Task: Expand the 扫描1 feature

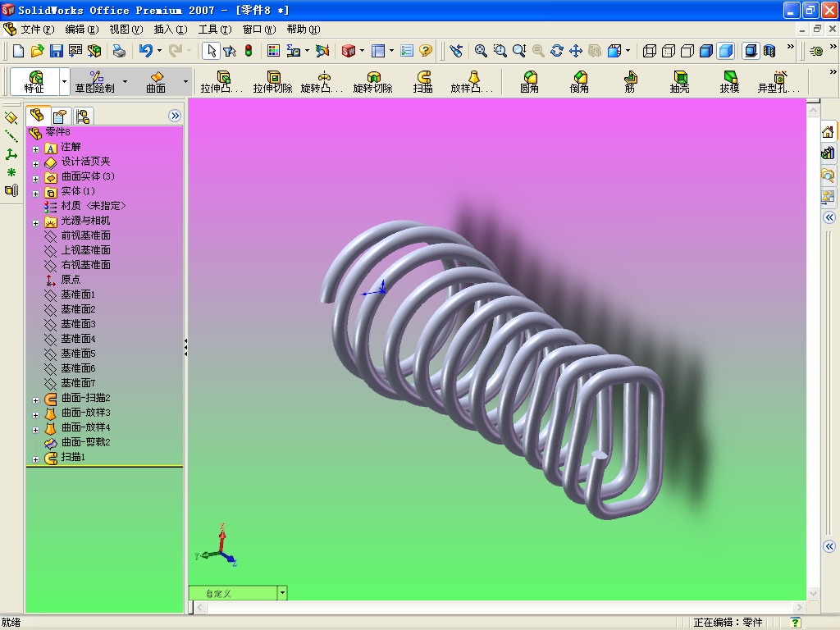Action: [35, 459]
